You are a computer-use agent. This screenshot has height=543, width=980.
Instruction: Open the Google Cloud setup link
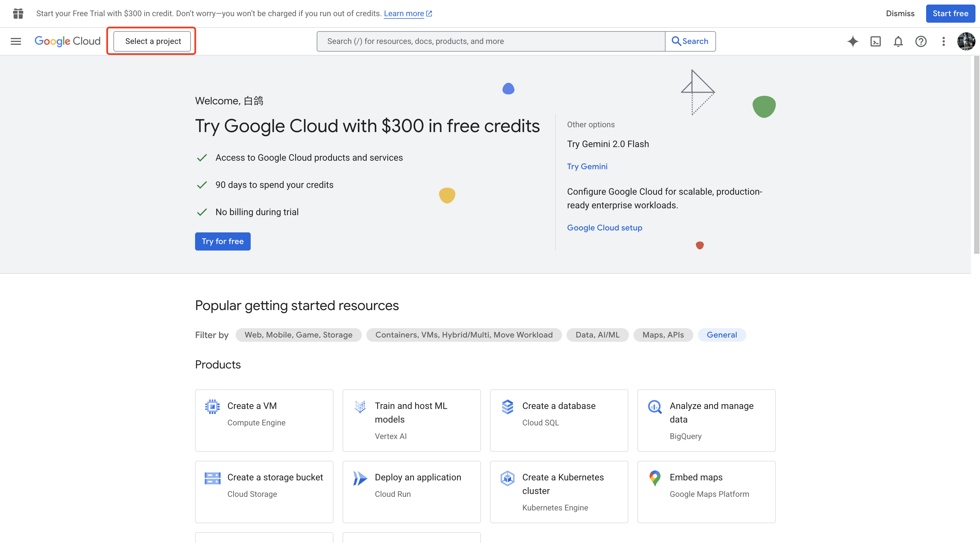click(x=605, y=227)
